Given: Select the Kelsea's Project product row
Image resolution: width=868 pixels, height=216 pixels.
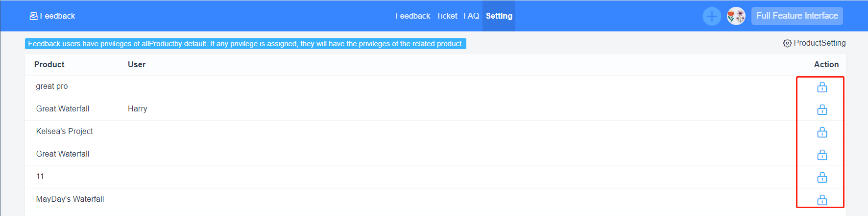Looking at the screenshot, I should 435,132.
